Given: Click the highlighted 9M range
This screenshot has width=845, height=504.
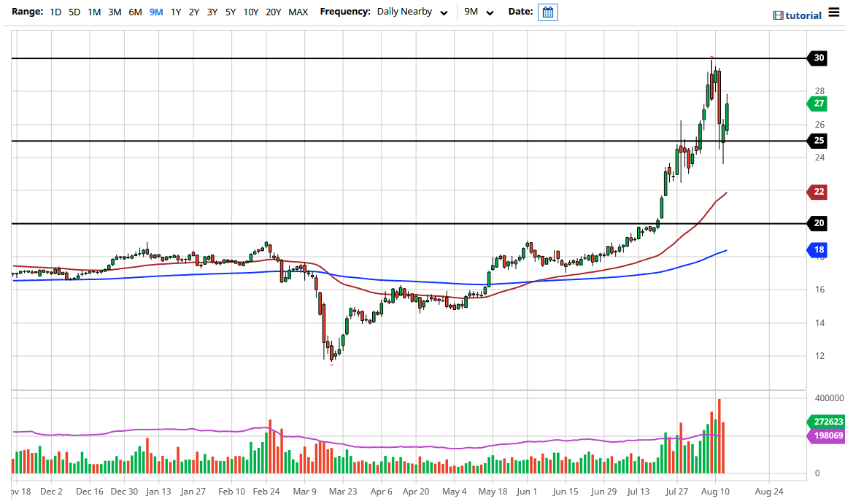Looking at the screenshot, I should [156, 12].
